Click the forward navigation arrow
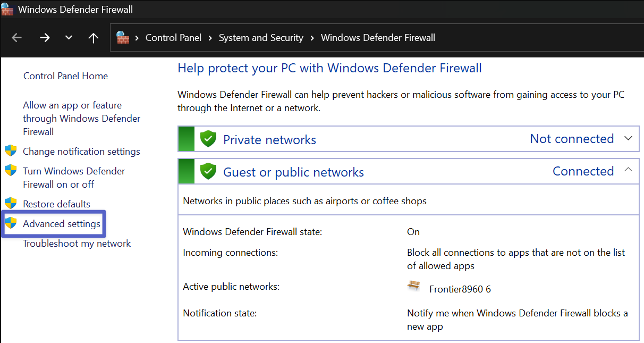The width and height of the screenshot is (644, 343). pos(45,38)
